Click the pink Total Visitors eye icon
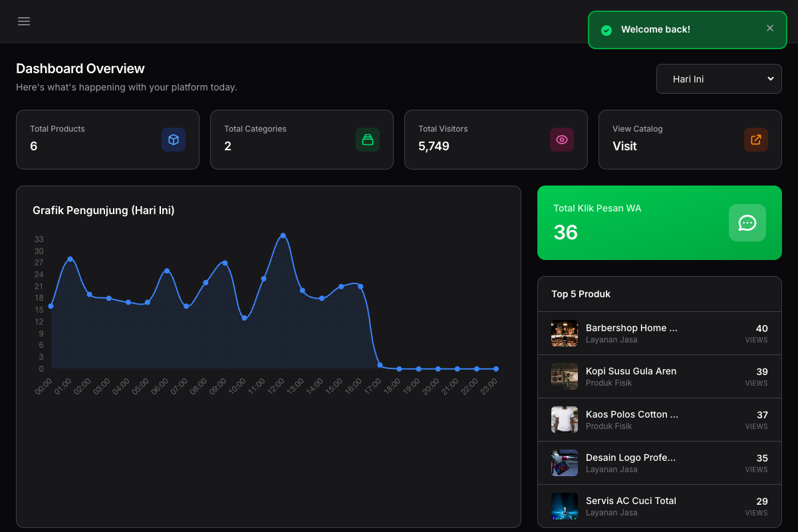This screenshot has height=532, width=798. pos(562,140)
